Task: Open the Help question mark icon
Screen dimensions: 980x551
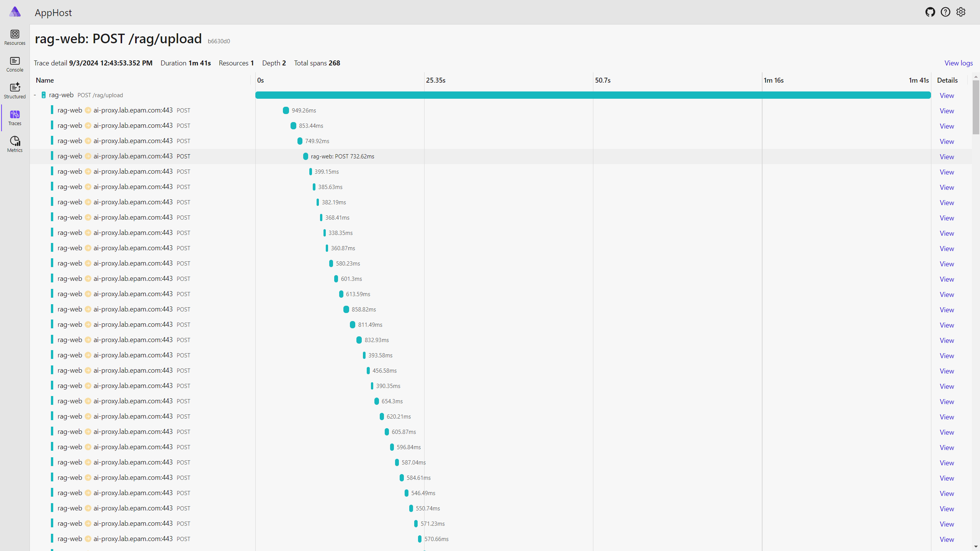Action: pos(946,12)
